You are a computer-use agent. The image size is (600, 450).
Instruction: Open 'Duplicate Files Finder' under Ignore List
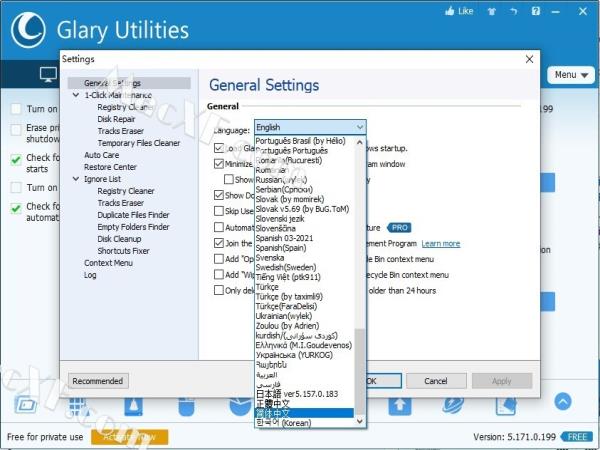(133, 215)
